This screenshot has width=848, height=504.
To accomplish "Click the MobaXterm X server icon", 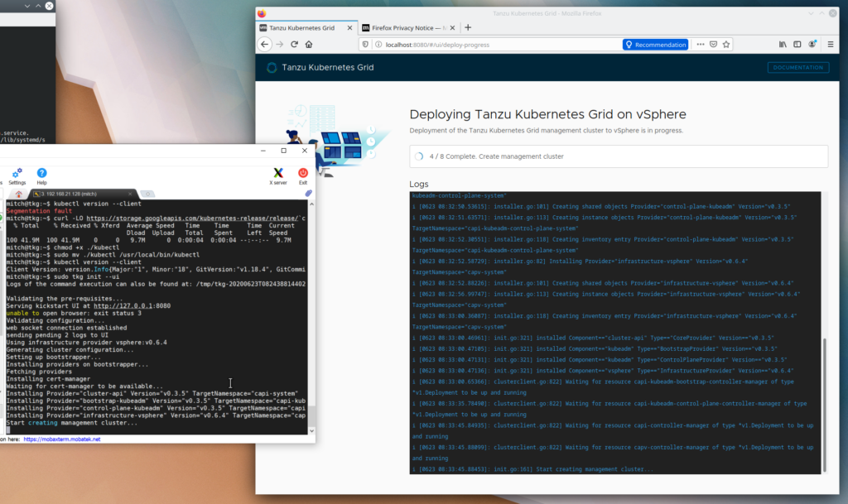I will pyautogui.click(x=278, y=176).
